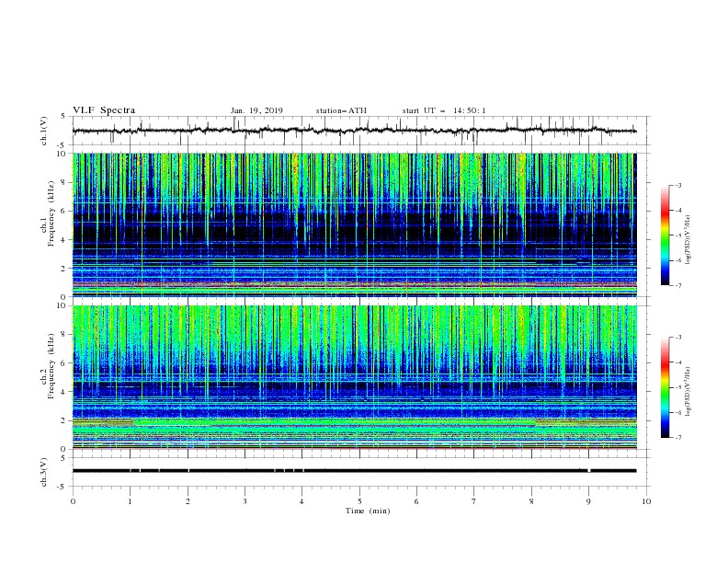Click the "10" kHz tick of ch.2 spectrogram
The width and height of the screenshot is (728, 563).
point(63,305)
